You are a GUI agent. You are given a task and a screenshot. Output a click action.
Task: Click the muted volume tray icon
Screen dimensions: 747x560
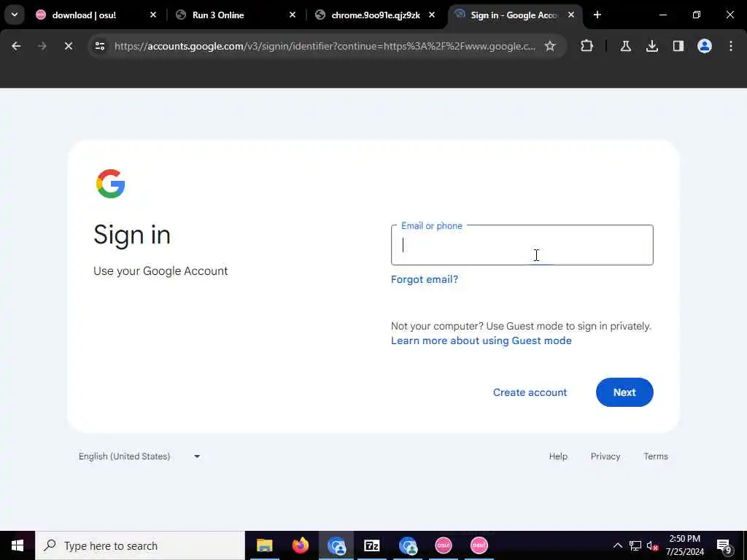[x=652, y=545]
